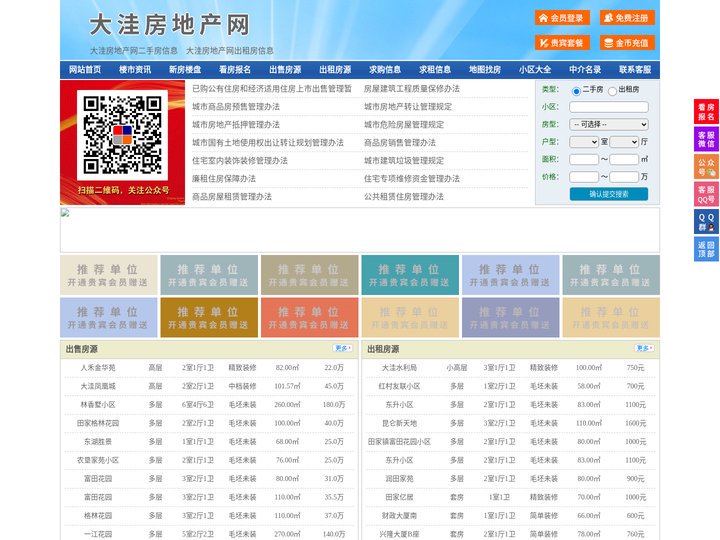
Task: Open the 新房楼盘 menu item
Action: pyautogui.click(x=185, y=70)
